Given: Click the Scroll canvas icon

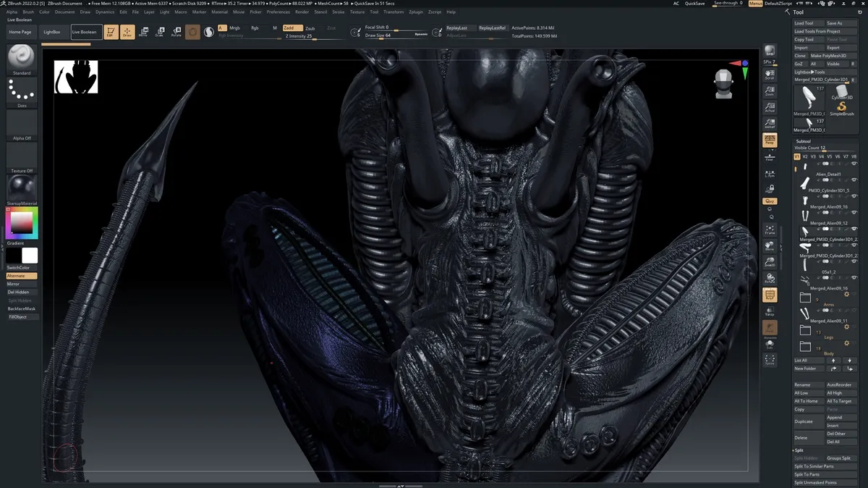Looking at the screenshot, I should point(770,75).
